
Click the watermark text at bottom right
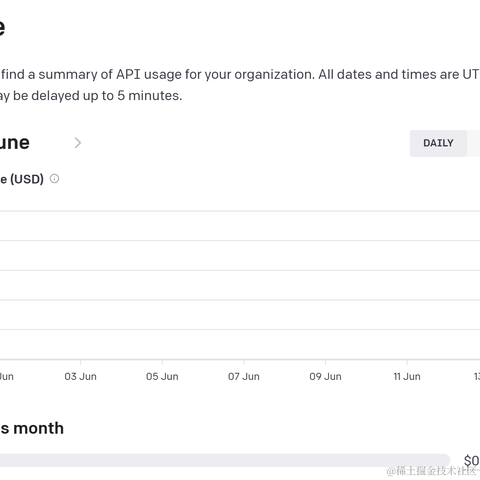433,471
